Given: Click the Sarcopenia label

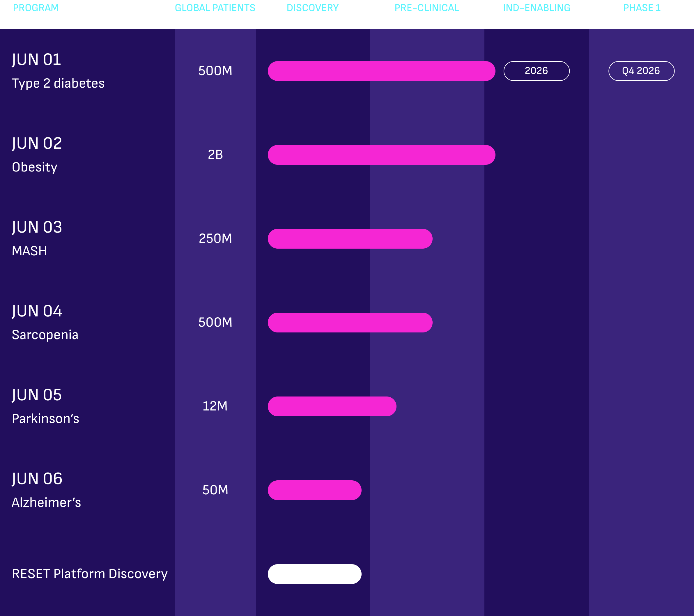Looking at the screenshot, I should [x=45, y=335].
